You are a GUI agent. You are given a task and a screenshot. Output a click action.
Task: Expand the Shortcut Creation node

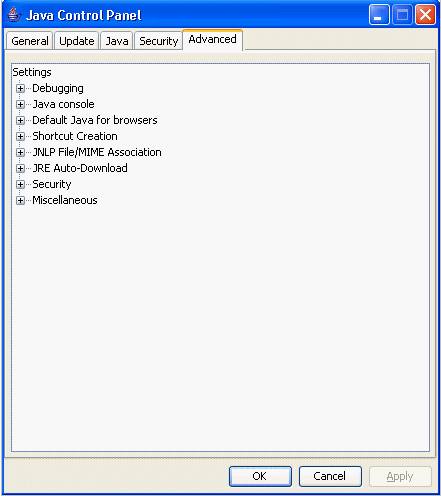20,136
